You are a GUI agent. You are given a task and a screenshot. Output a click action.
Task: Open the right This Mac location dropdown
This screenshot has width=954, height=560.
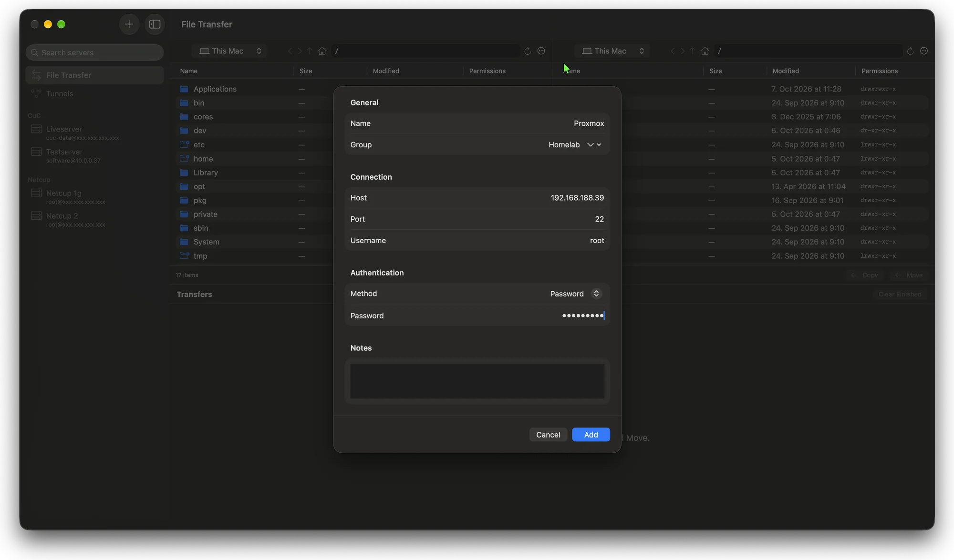click(x=612, y=51)
